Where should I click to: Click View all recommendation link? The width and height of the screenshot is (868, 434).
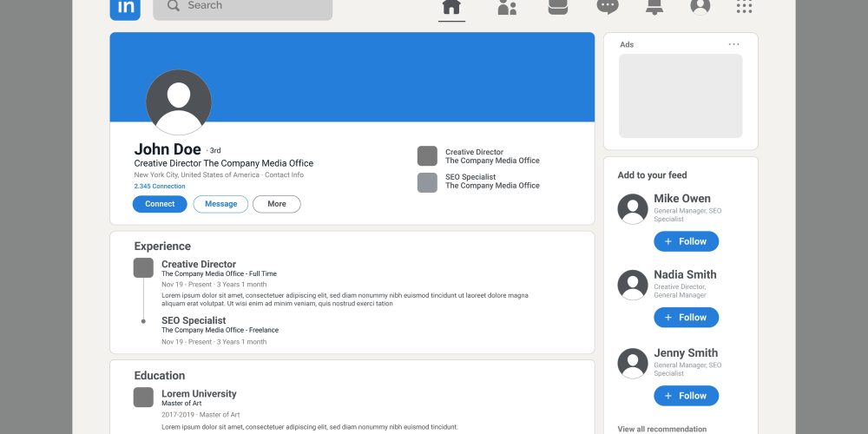[662, 429]
